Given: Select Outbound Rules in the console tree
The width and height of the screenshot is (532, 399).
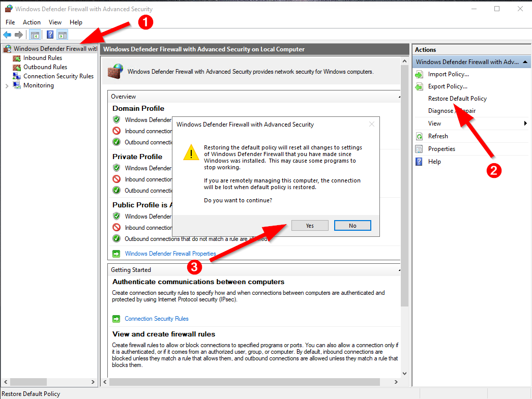Looking at the screenshot, I should 45,67.
